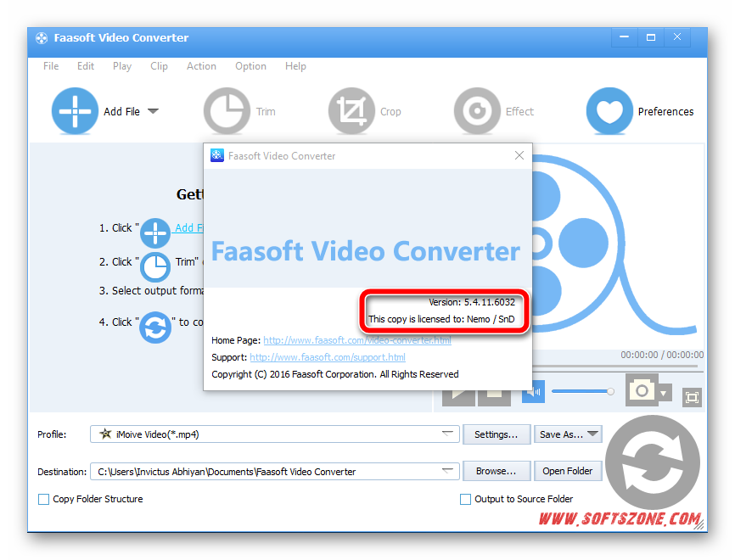735x560 pixels.
Task: Open the Play menu
Action: (122, 66)
